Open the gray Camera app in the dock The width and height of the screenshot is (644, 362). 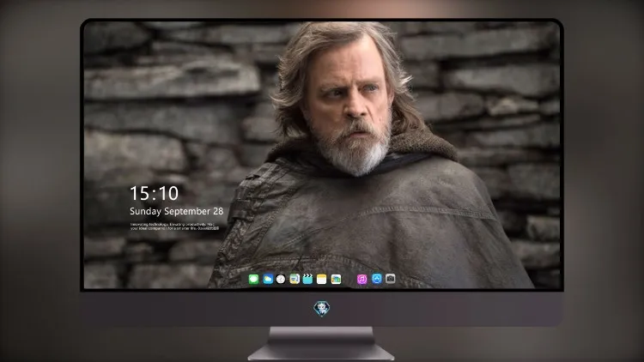click(391, 279)
